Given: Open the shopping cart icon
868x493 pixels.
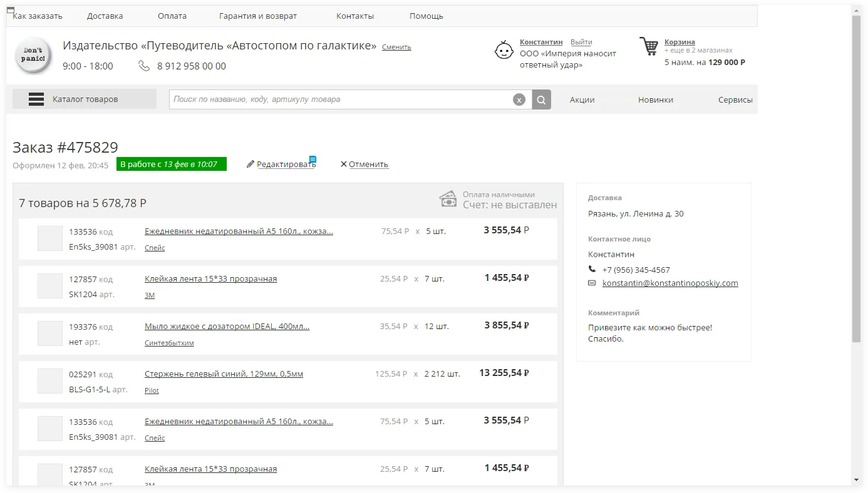Looking at the screenshot, I should click(x=649, y=46).
